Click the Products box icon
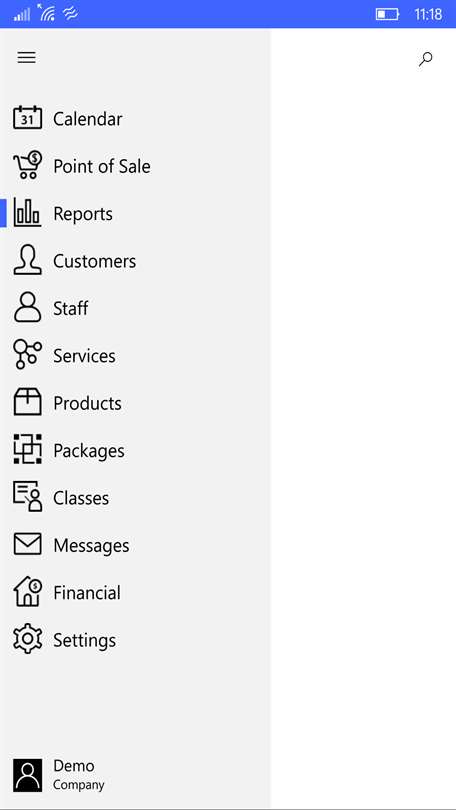 pyautogui.click(x=27, y=402)
